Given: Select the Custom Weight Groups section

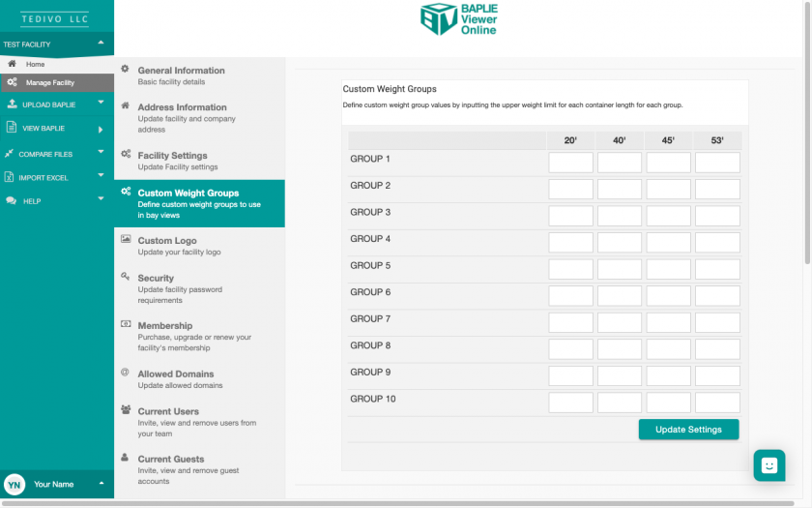Looking at the screenshot, I should [x=199, y=203].
